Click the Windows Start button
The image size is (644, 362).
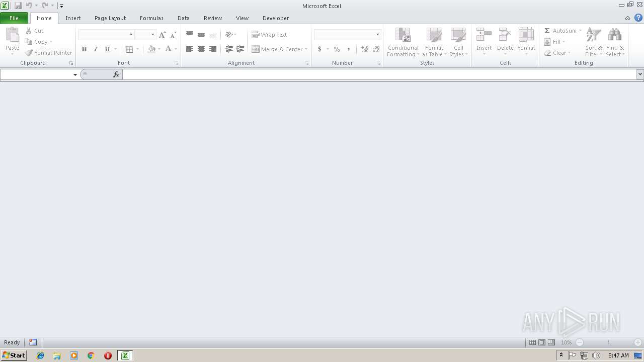[x=14, y=355]
